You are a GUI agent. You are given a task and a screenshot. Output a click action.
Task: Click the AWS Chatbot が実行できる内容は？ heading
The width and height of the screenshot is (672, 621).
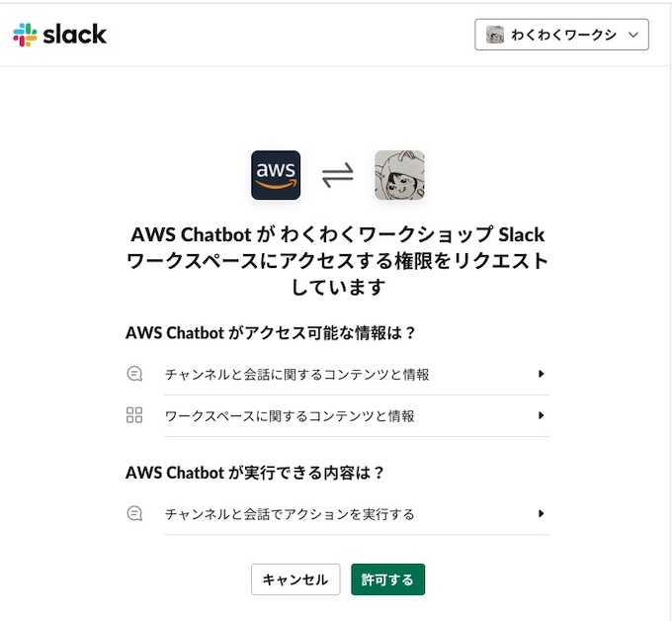255,473
